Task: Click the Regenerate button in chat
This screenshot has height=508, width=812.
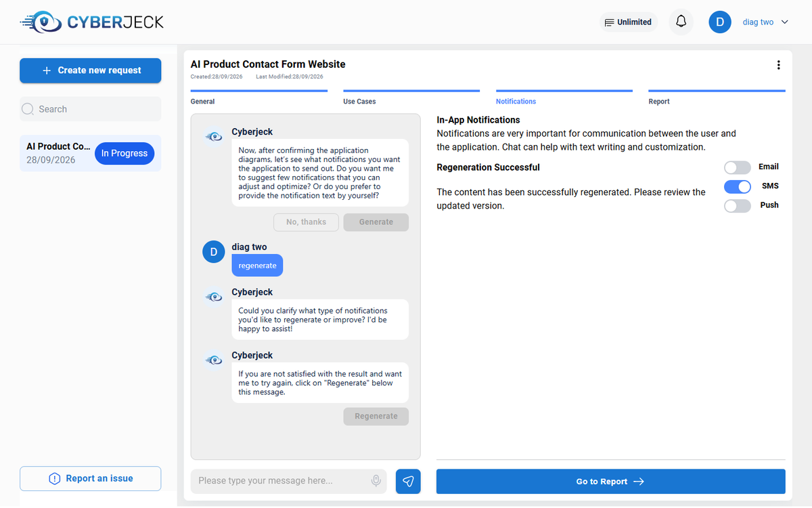Action: (x=376, y=416)
